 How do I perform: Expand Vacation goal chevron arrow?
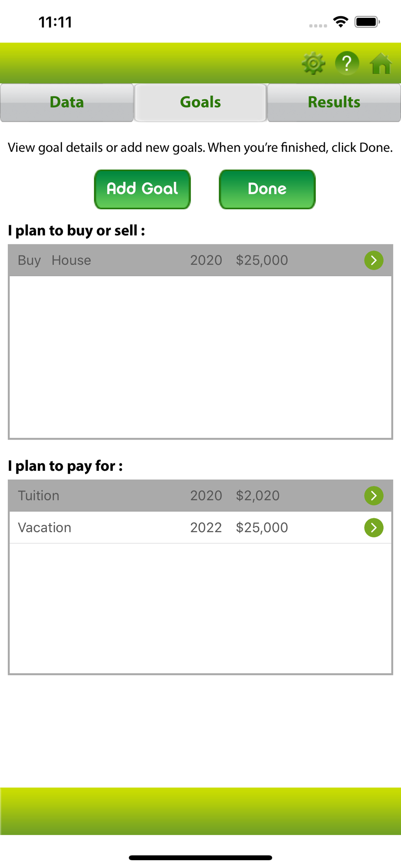click(x=374, y=528)
